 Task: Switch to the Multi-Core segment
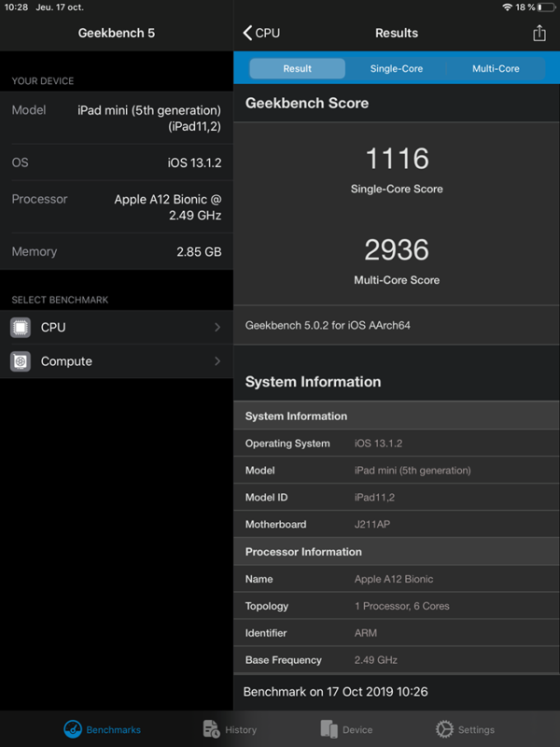496,68
